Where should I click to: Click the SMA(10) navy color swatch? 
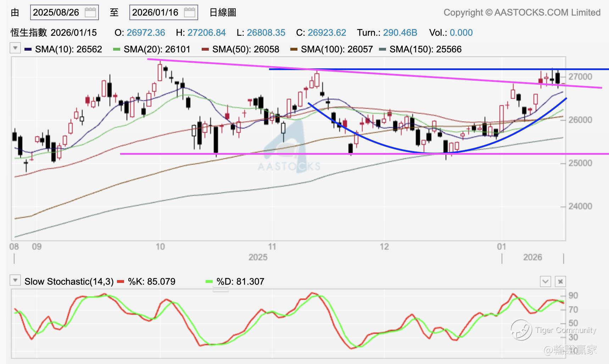[x=28, y=49]
